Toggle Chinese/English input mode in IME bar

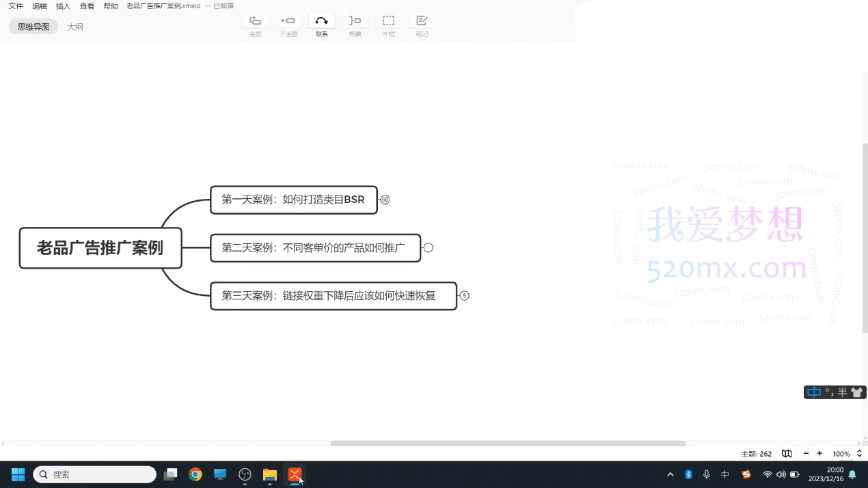pyautogui.click(x=813, y=392)
